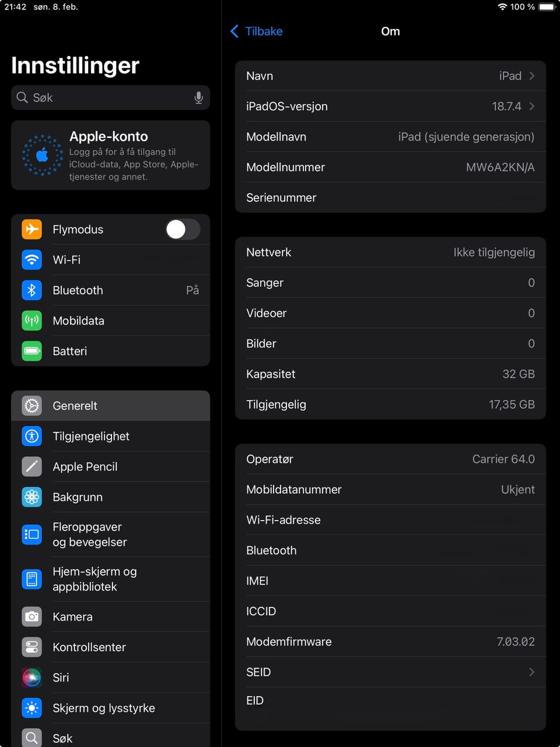Tap the battery icon in status bar

[x=547, y=7]
